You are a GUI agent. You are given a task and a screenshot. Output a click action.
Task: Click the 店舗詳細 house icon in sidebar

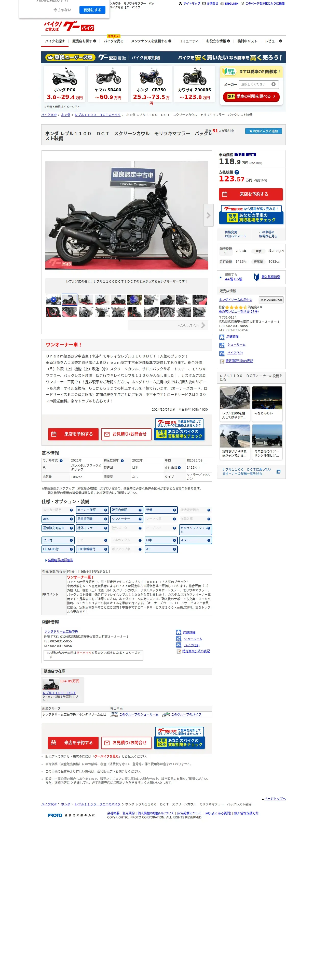222,337
